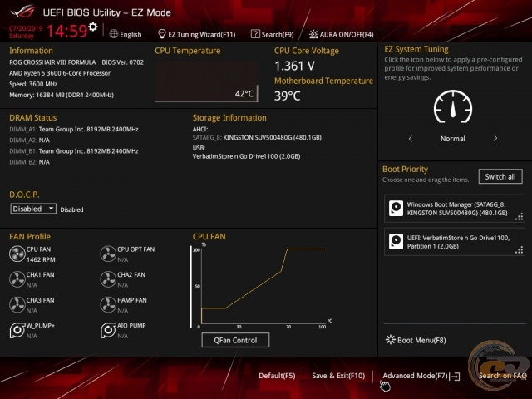The height and width of the screenshot is (399, 532).
Task: Click drag handle on UEFI VerbatimStore entry
Action: [x=519, y=250]
